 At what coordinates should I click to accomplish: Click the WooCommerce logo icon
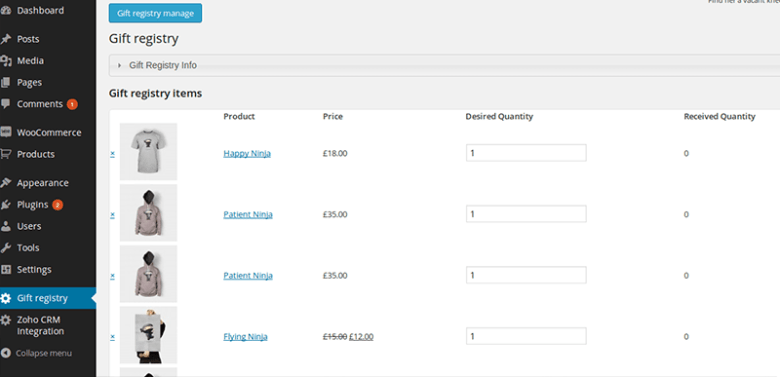point(5,132)
